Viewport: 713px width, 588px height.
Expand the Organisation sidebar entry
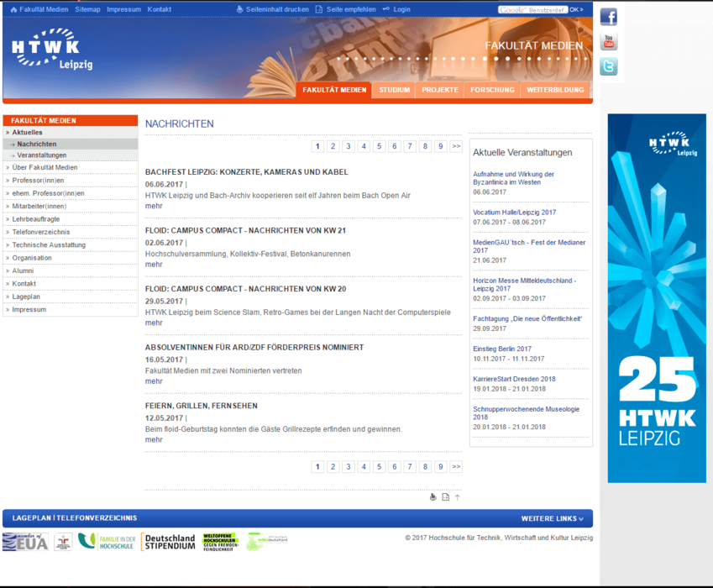(32, 258)
